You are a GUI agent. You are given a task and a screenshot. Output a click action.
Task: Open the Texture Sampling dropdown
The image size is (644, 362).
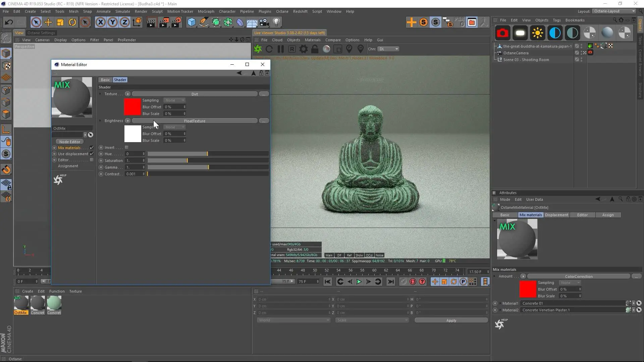(174, 100)
